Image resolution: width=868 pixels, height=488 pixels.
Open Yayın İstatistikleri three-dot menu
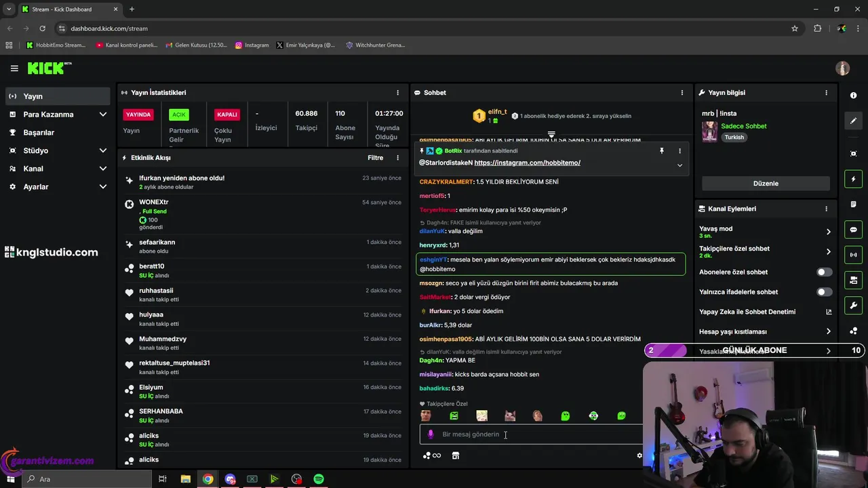coord(398,93)
